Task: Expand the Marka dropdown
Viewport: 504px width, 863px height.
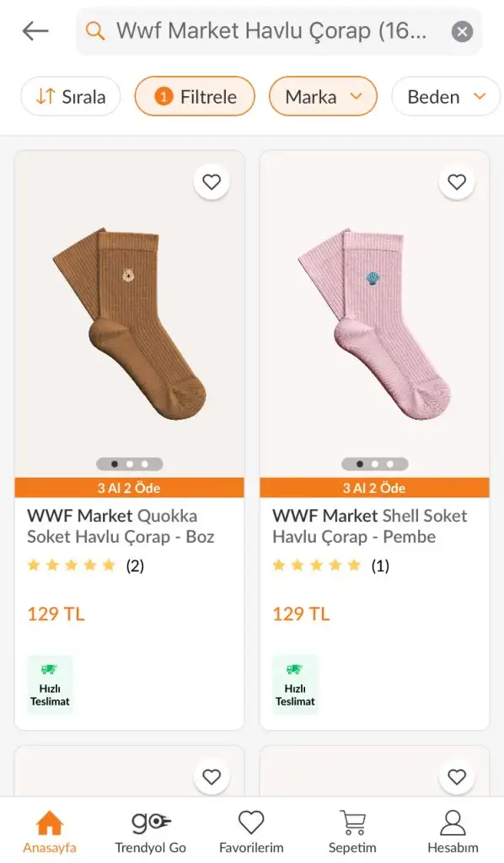Action: tap(323, 97)
